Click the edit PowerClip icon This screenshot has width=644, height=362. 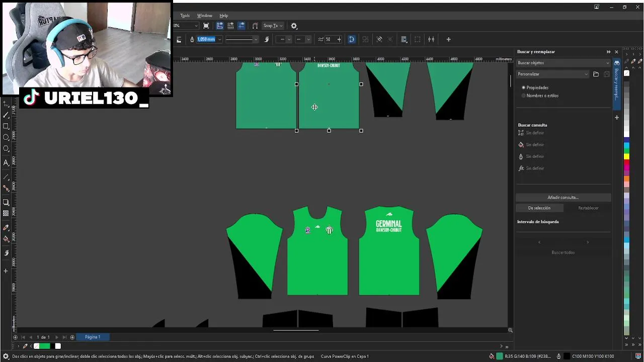(379, 39)
